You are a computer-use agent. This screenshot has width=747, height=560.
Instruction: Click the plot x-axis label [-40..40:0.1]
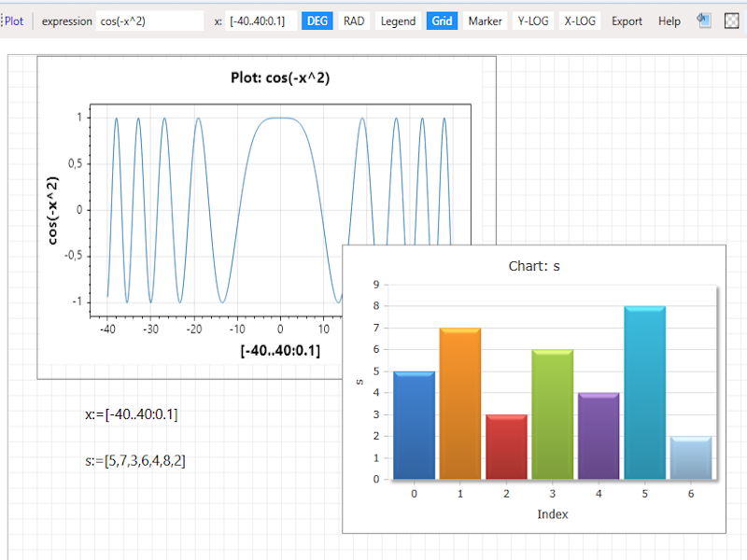[x=280, y=351]
